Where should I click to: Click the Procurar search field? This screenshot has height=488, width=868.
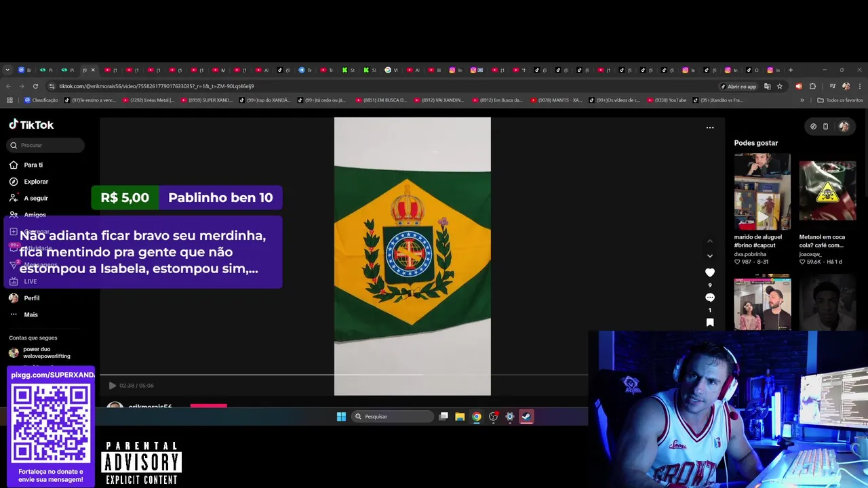click(46, 145)
